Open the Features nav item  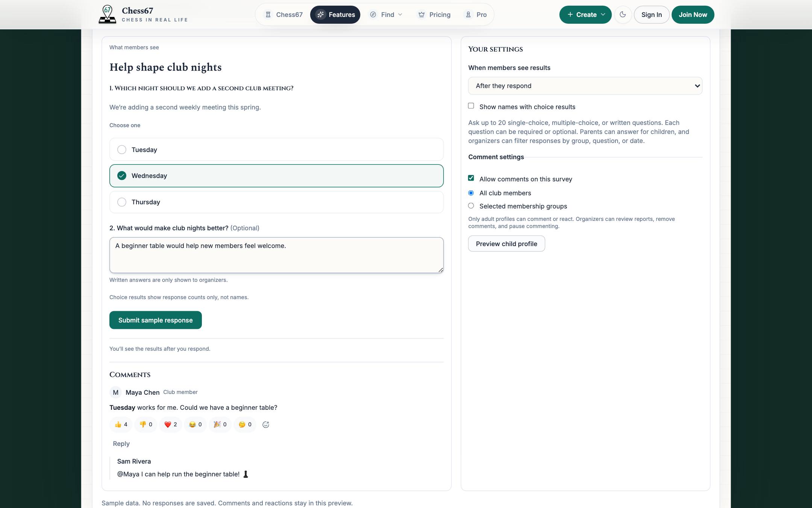click(x=335, y=15)
